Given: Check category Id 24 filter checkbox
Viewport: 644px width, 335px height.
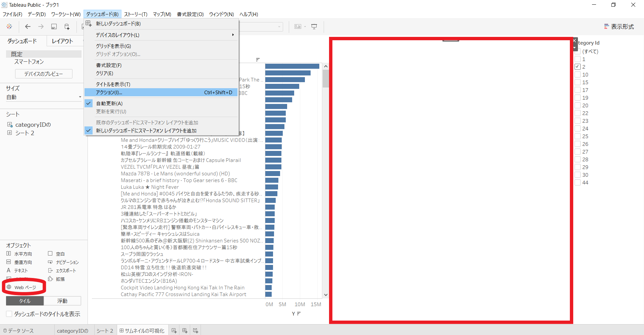Looking at the screenshot, I should pyautogui.click(x=577, y=128).
